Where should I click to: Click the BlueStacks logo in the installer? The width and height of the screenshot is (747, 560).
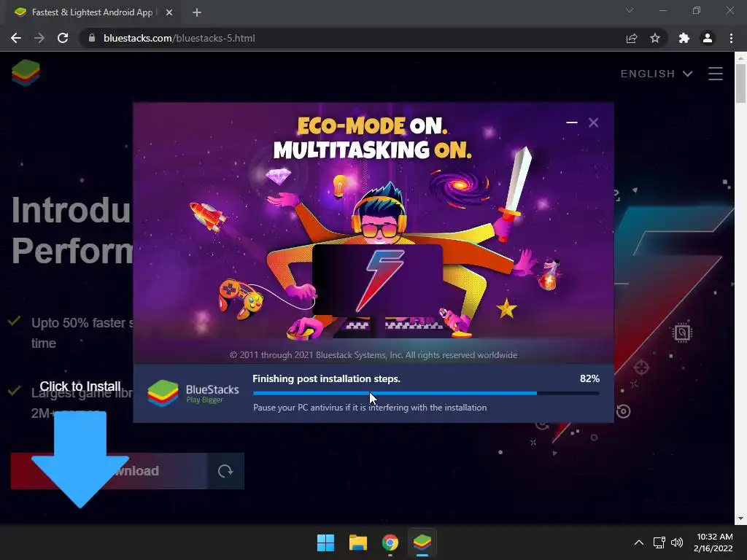pyautogui.click(x=163, y=393)
